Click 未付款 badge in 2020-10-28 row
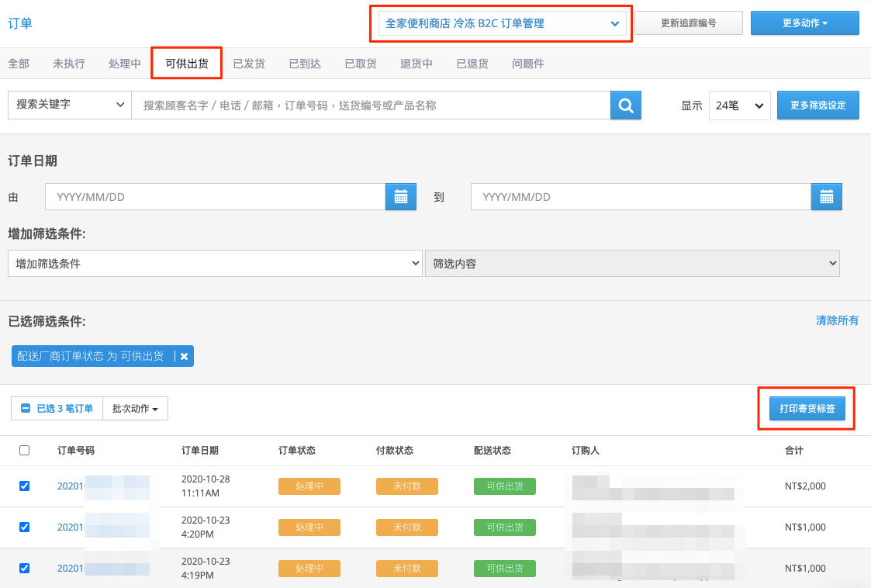This screenshot has width=871, height=588. [x=407, y=486]
